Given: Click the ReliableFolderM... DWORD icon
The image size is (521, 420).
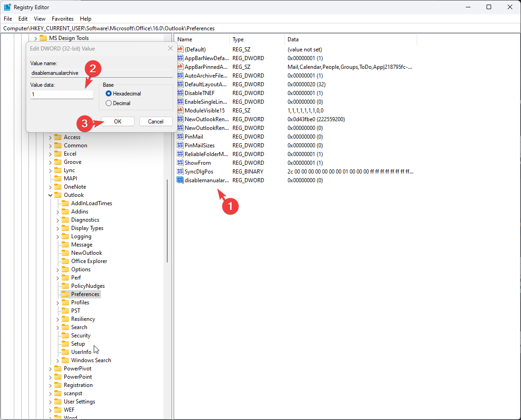Looking at the screenshot, I should [180, 154].
